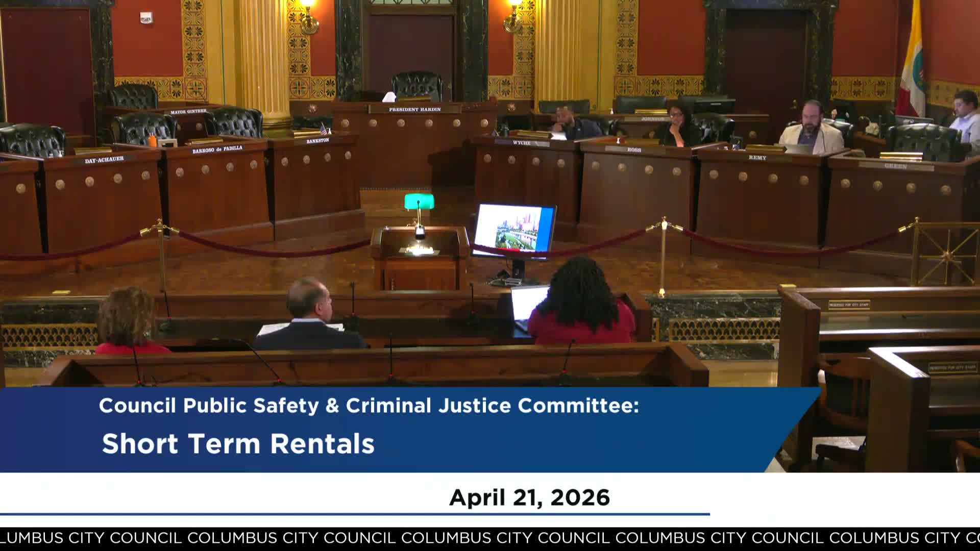The height and width of the screenshot is (551, 980).
Task: Click the Green nameplate
Action: click(895, 166)
